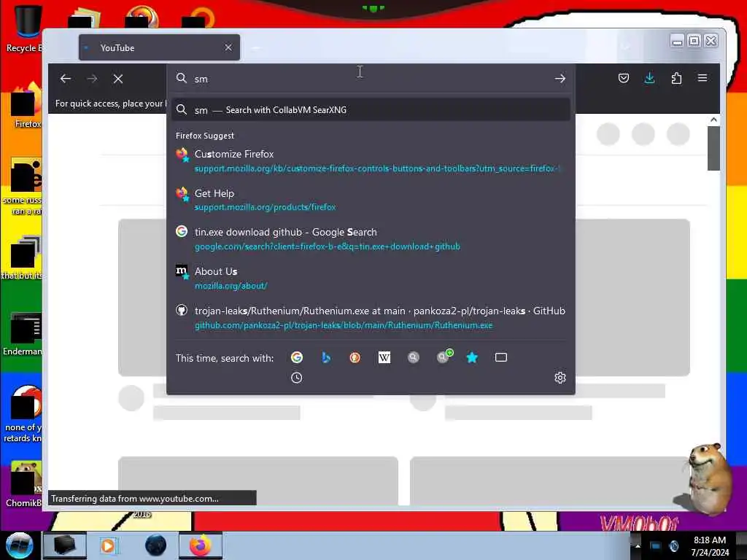This screenshot has width=747, height=560.
Task: Search open tabs with the tab icon
Action: (x=500, y=357)
